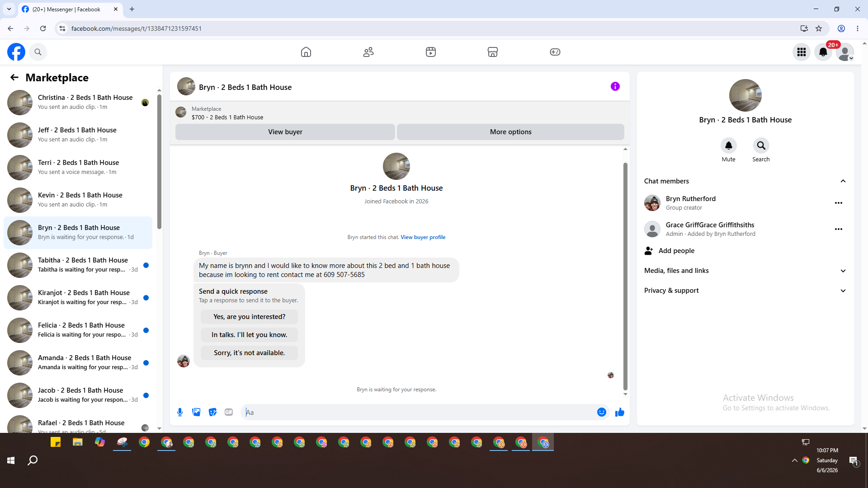Open Amanda 2 Beds 1 Bath House chat
868x488 pixels.
point(78,363)
